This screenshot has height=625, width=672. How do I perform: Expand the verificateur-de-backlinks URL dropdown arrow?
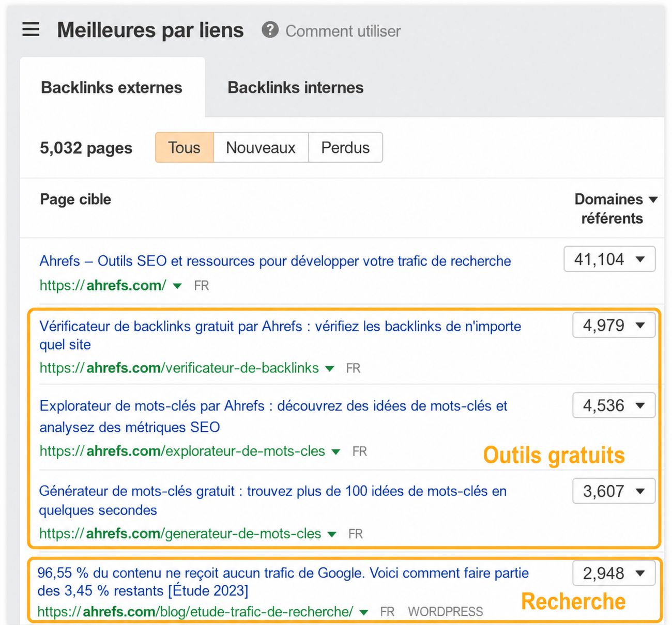(x=329, y=368)
